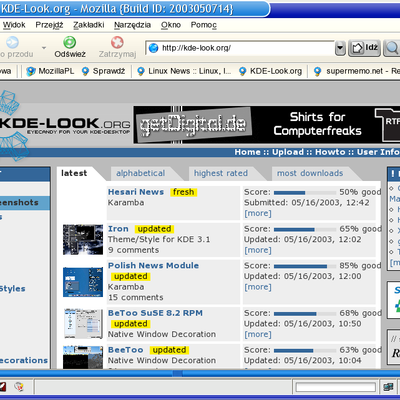Image resolution: width=400 pixels, height=400 pixels.
Task: Open the Sprawdź bookmark
Action: [x=103, y=71]
